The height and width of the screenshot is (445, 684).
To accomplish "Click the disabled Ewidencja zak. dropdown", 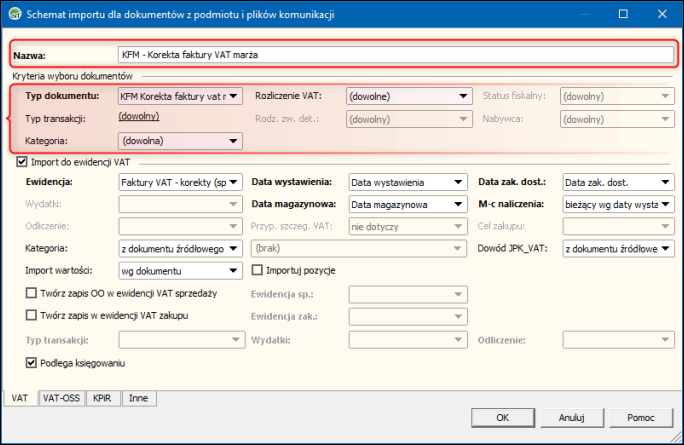I will click(x=408, y=317).
